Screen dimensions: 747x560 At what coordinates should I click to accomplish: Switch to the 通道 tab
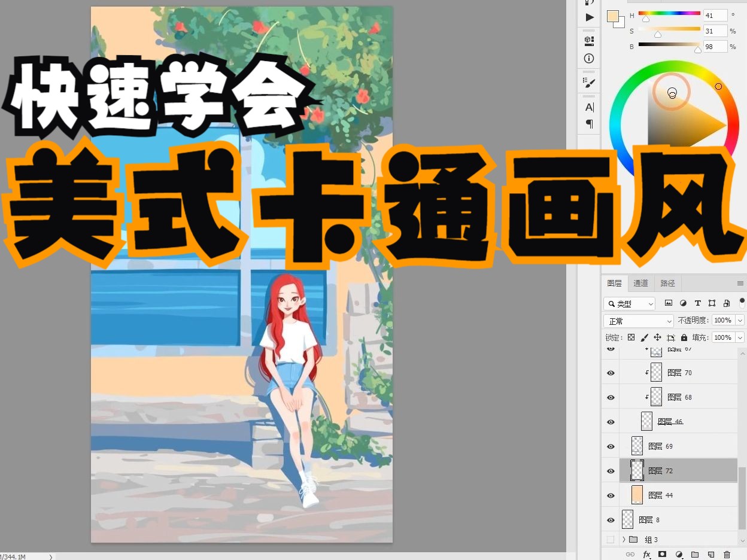point(640,283)
